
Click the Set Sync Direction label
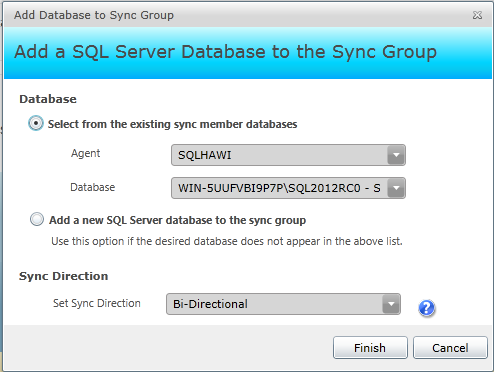(x=97, y=303)
